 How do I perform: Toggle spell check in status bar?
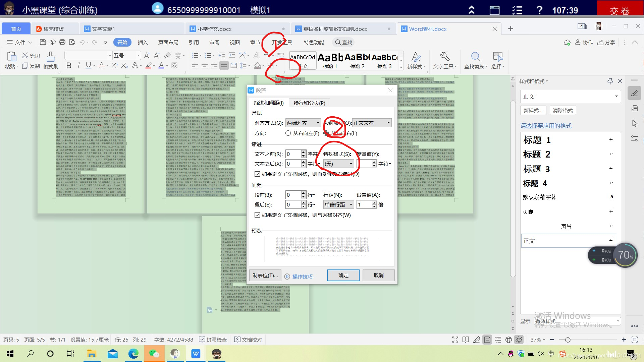[213, 340]
